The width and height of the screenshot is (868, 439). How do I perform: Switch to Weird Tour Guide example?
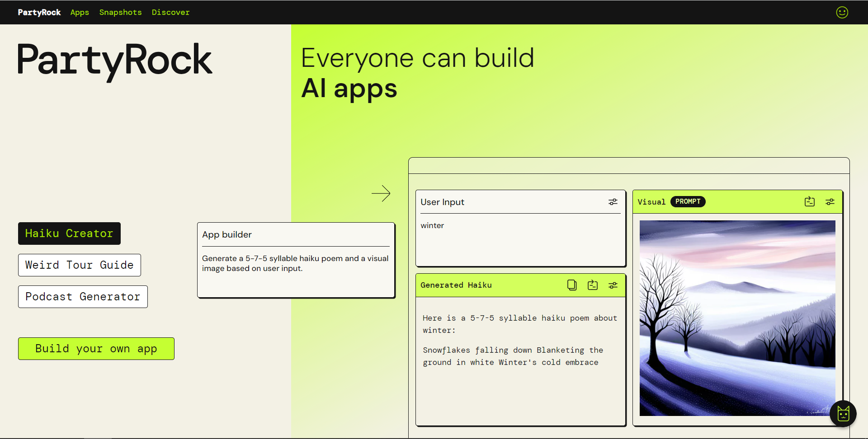click(x=79, y=265)
